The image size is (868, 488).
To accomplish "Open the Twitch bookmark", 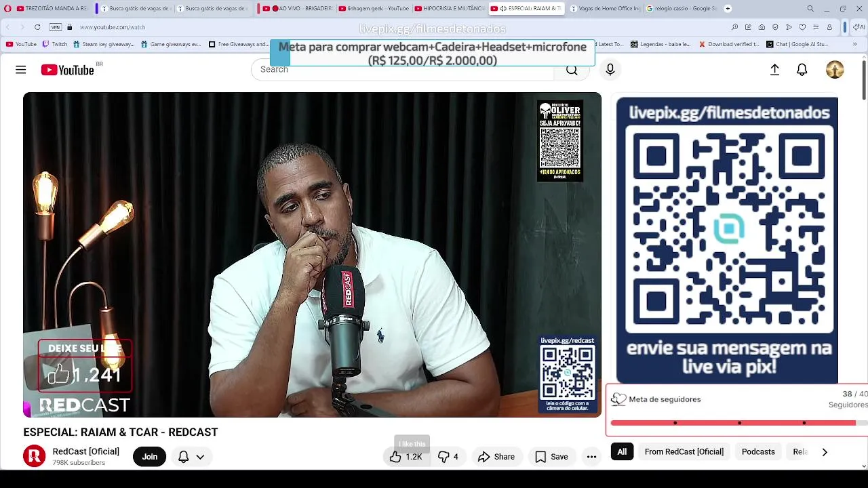I will 54,44.
